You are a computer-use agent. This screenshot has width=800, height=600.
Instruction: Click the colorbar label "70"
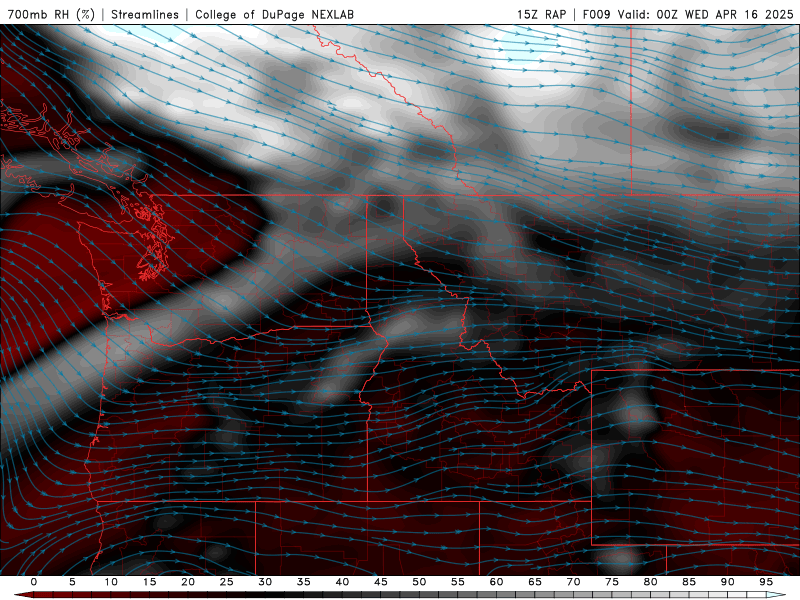tap(573, 582)
